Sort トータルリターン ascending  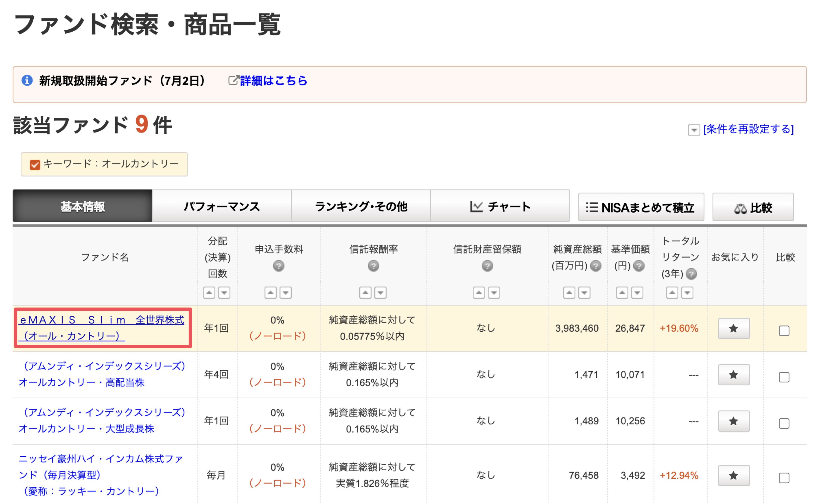click(672, 293)
